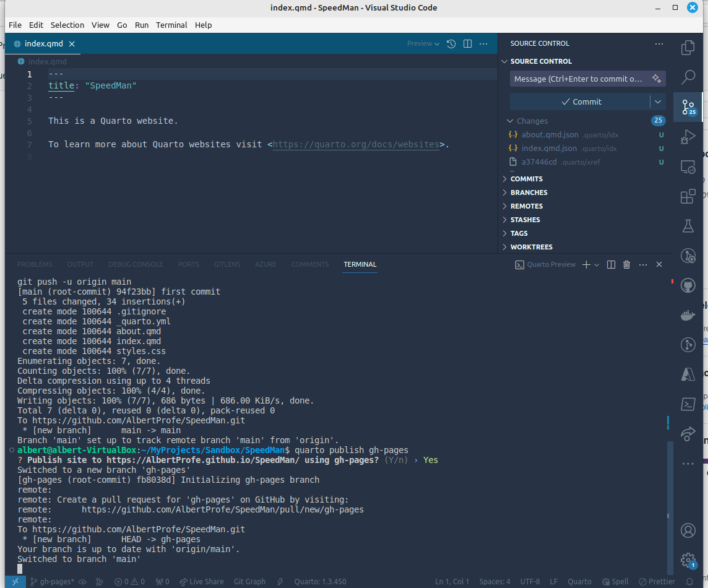Split the terminal
This screenshot has width=708, height=588.
[x=611, y=265]
